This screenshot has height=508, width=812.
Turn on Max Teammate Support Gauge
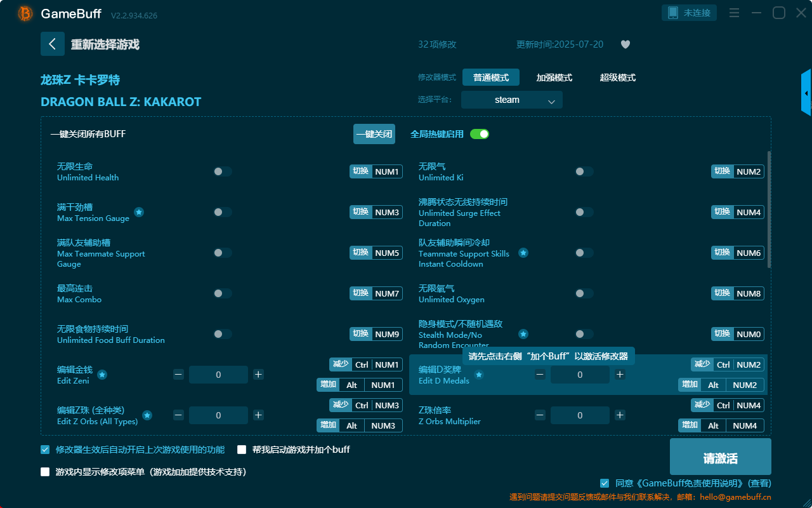click(x=223, y=253)
